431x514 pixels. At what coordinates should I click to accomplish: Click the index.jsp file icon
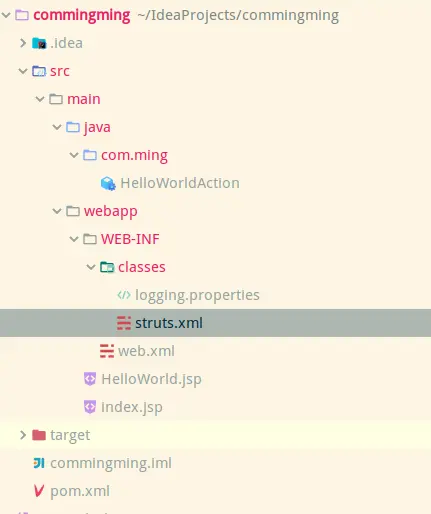(90, 407)
